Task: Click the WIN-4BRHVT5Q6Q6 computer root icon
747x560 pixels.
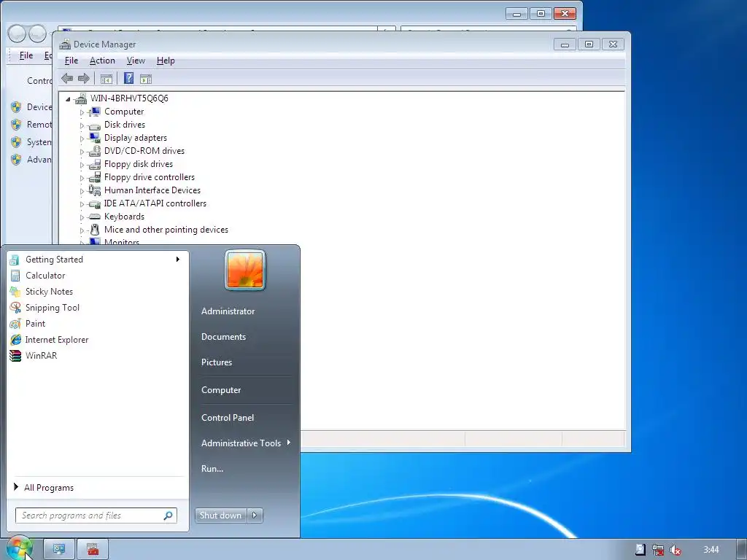Action: [x=81, y=98]
